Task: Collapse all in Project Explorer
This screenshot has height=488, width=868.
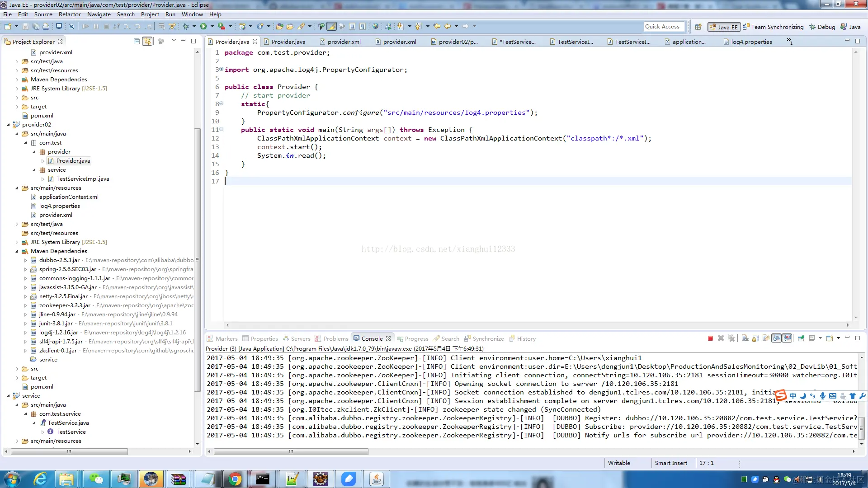Action: 137,41
